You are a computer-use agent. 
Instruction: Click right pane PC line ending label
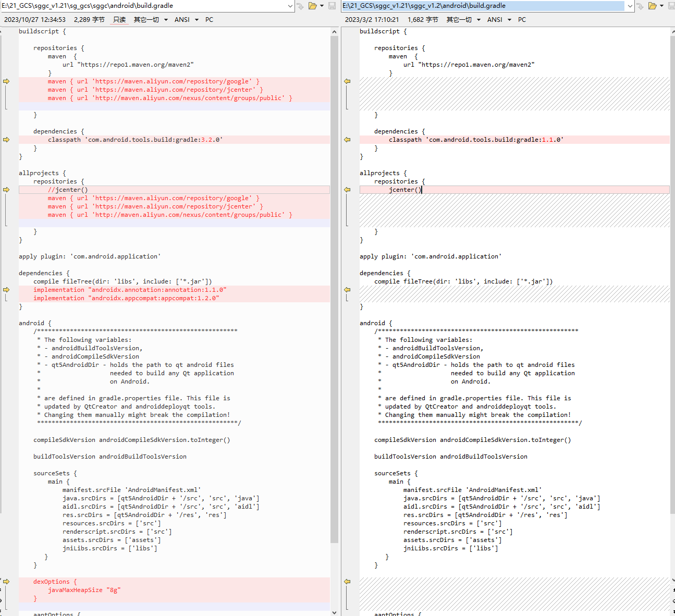coord(522,20)
